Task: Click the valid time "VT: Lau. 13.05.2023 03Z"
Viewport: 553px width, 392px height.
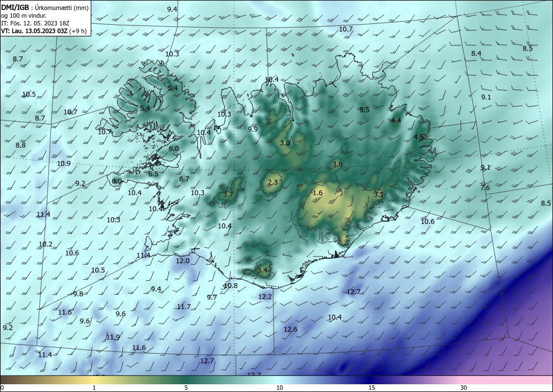Action: click(x=35, y=31)
